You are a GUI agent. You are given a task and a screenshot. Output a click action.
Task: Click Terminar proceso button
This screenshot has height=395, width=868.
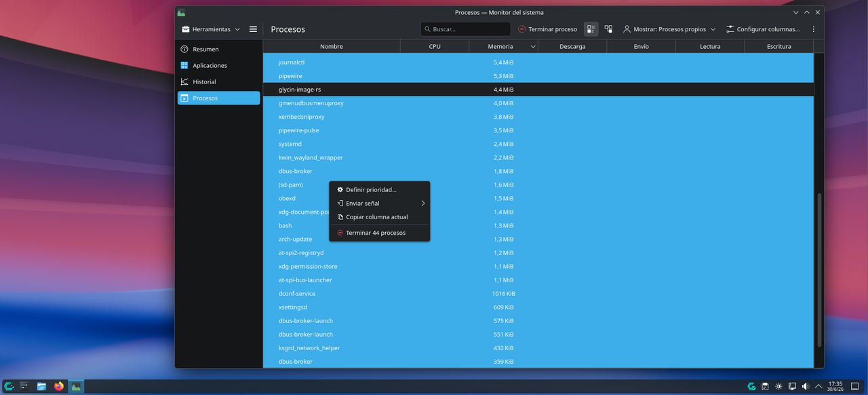(547, 29)
